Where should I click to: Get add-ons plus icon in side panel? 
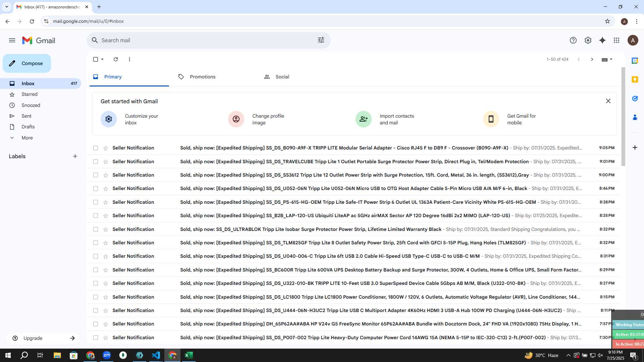[635, 147]
